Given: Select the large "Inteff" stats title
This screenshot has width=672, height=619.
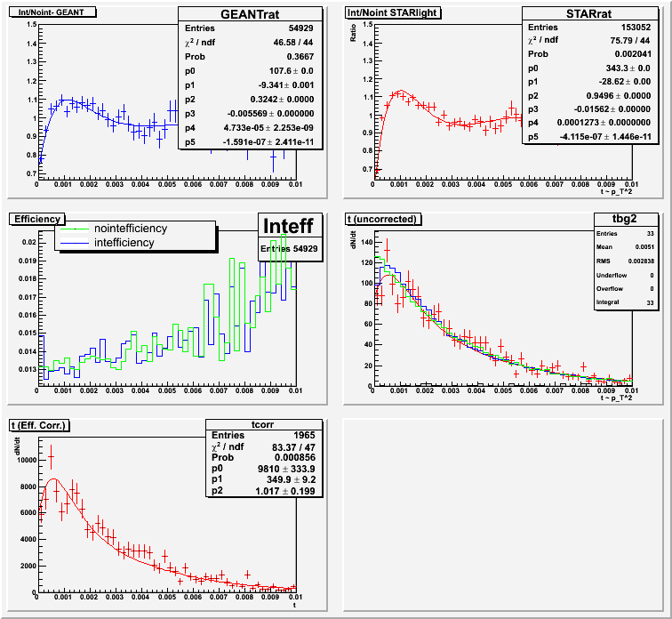Looking at the screenshot, I should pos(288,227).
